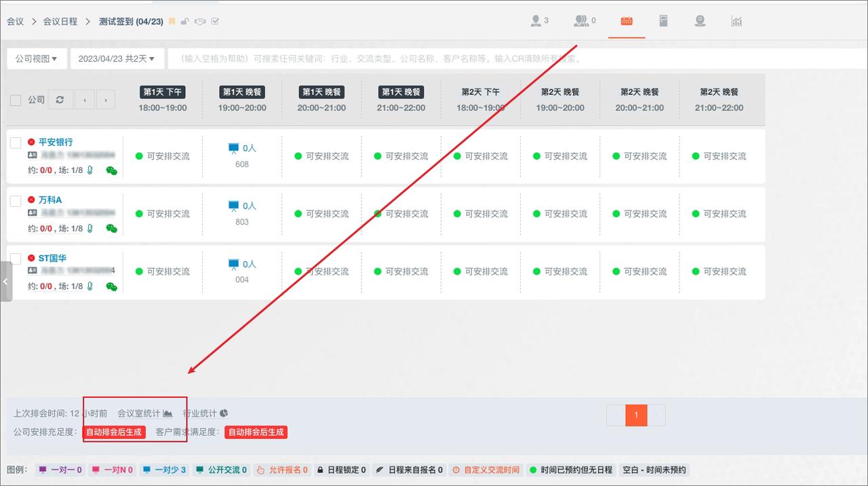Click the statistics chart icon in top bar
Viewport: 868px width, 486px height.
pyautogui.click(x=736, y=21)
